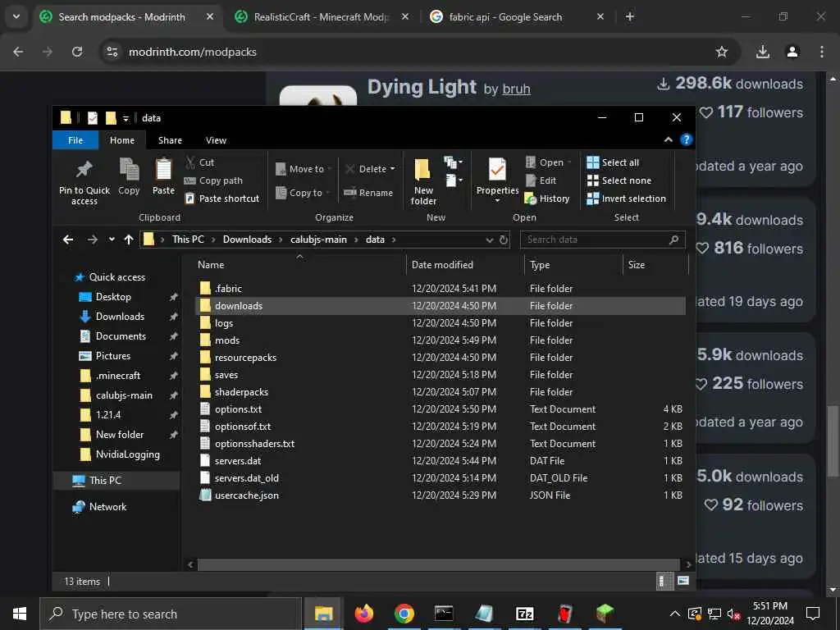Switch to fabric api Google Search tab
The height and width of the screenshot is (630, 840).
pyautogui.click(x=505, y=17)
